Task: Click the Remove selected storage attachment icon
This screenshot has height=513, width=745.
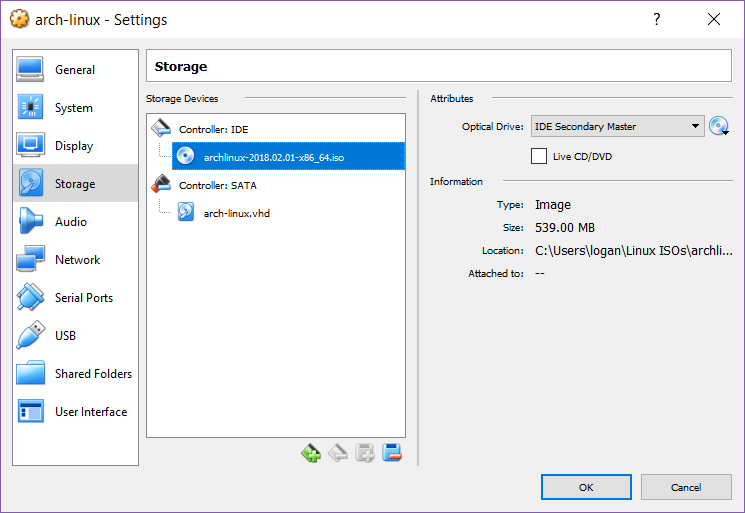Action: click(x=392, y=453)
